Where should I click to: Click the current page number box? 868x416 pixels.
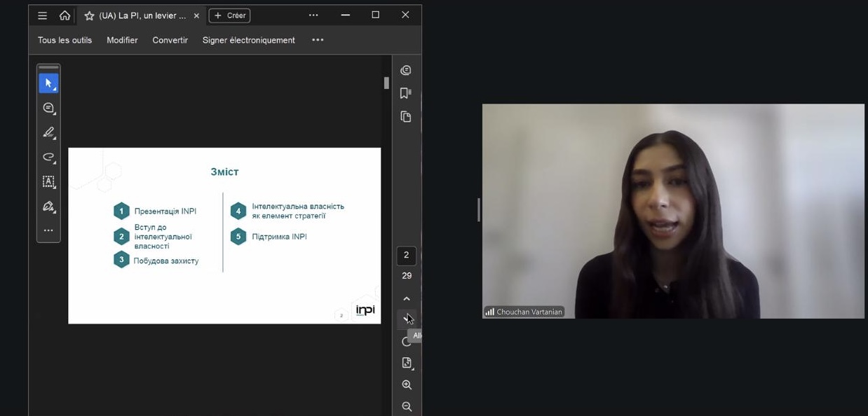[406, 256]
